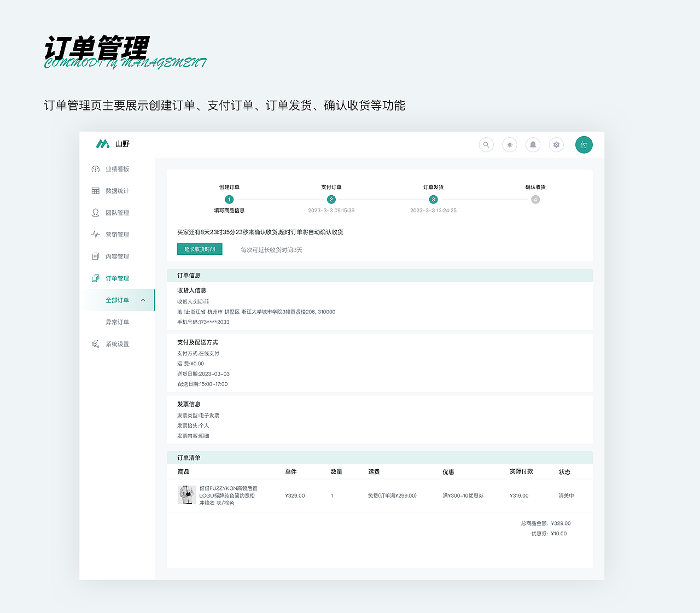Click 免费(订单满¥299.00) cell
This screenshot has width=700, height=613.
(392, 496)
